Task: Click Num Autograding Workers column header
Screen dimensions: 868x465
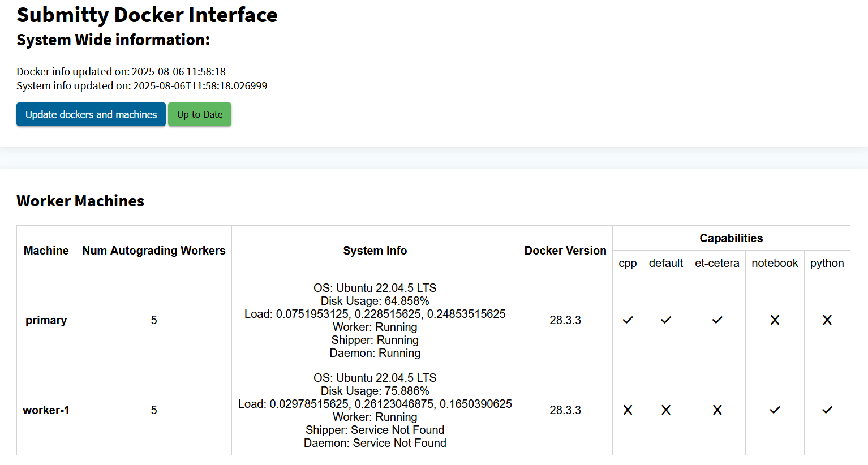Action: [154, 251]
